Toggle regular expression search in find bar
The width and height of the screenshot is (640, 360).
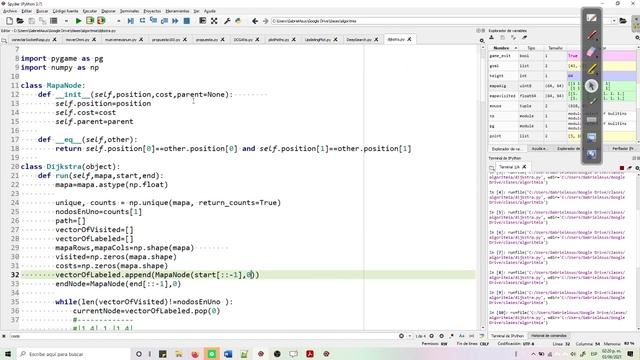[451, 336]
